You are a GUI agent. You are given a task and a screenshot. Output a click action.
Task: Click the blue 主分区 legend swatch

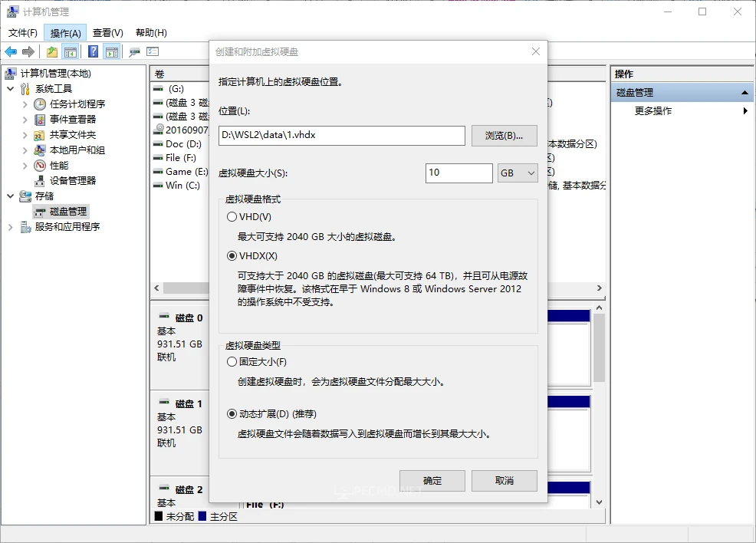(202, 516)
